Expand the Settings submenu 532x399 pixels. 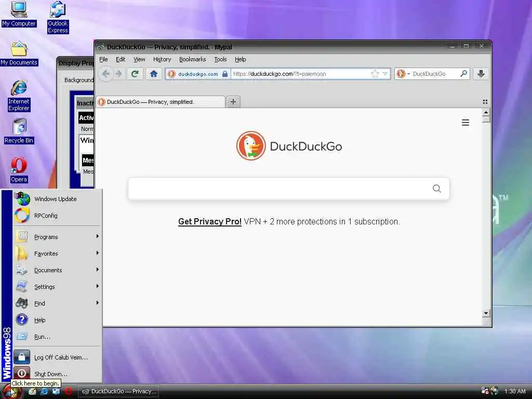tap(58, 286)
